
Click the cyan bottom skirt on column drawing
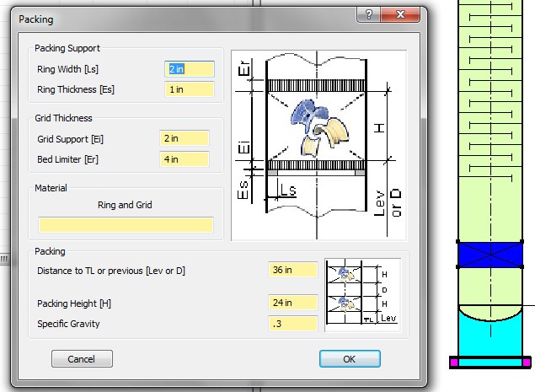coord(490,336)
